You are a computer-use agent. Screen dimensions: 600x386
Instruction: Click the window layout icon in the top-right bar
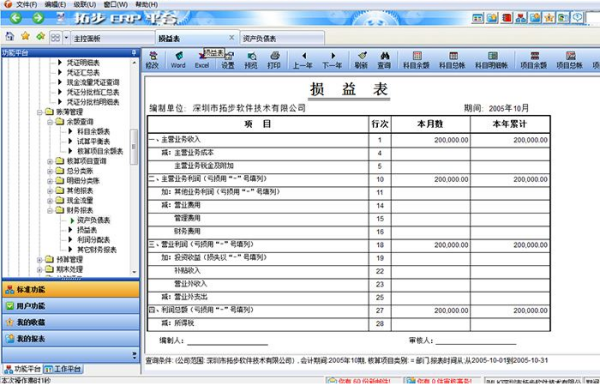[x=478, y=18]
